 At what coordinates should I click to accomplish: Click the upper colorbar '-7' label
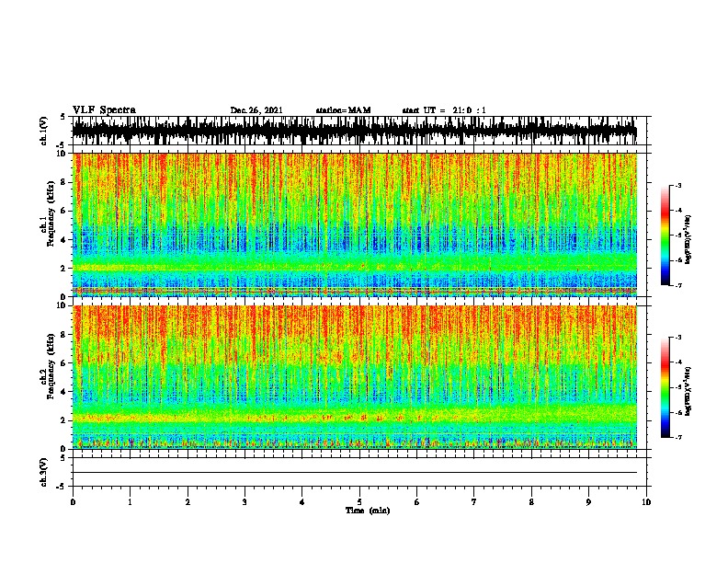678,285
